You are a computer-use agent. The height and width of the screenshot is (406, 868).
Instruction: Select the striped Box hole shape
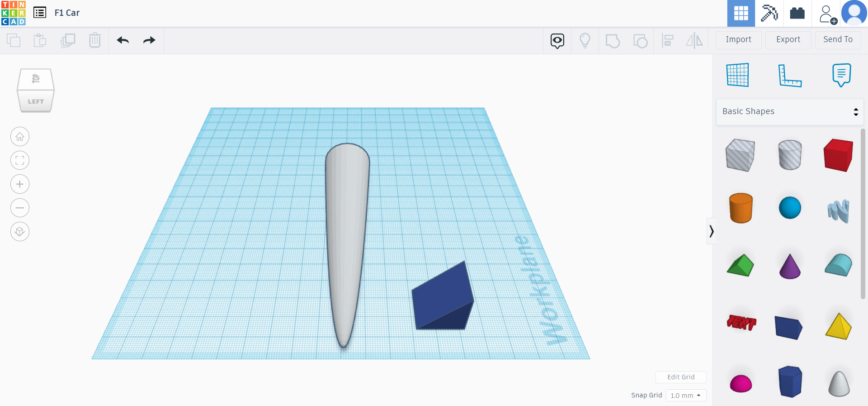click(x=740, y=155)
